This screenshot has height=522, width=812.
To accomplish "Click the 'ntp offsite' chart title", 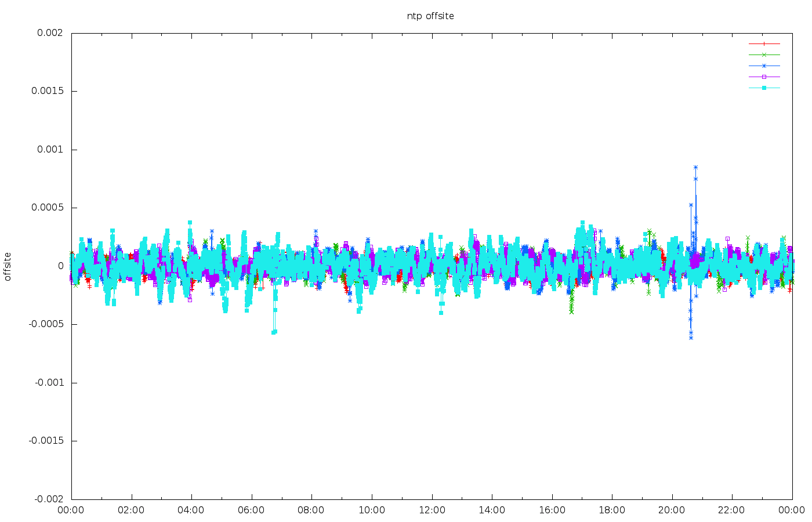I will [430, 16].
